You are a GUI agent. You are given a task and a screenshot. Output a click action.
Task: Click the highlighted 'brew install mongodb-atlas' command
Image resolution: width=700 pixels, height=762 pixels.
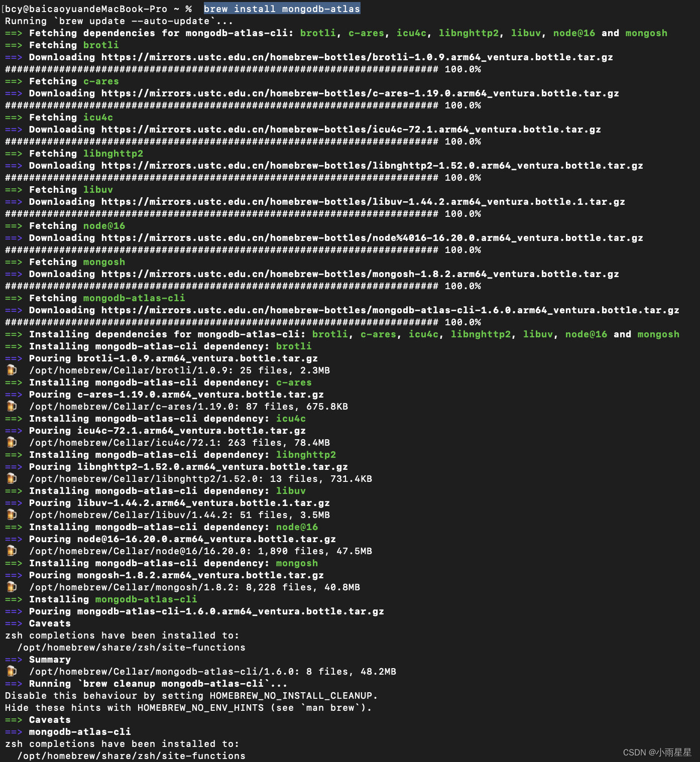click(x=282, y=9)
